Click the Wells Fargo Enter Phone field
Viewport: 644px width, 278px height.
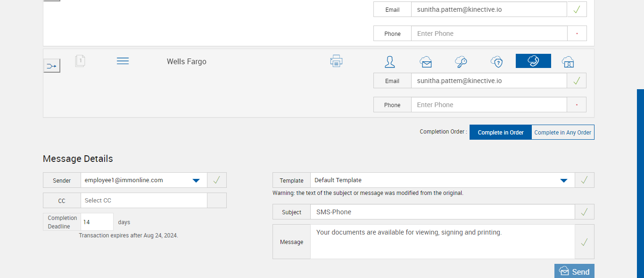coord(489,105)
